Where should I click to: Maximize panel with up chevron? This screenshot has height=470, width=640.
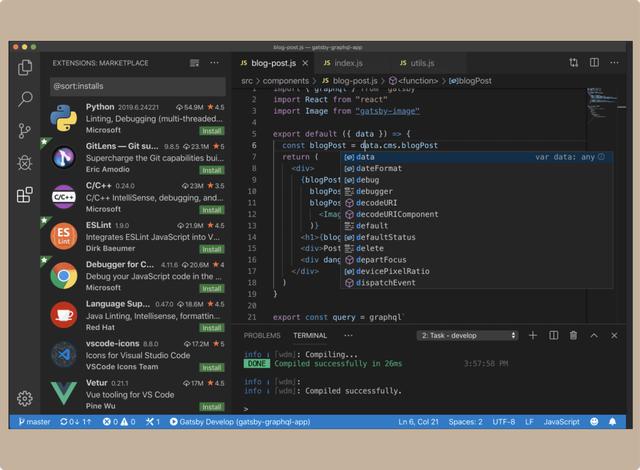(594, 335)
